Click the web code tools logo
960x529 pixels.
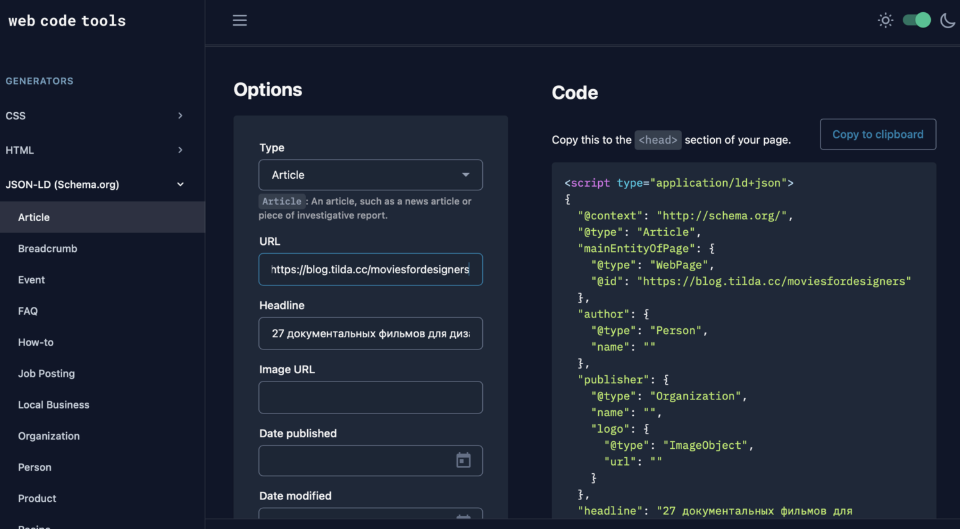67,20
